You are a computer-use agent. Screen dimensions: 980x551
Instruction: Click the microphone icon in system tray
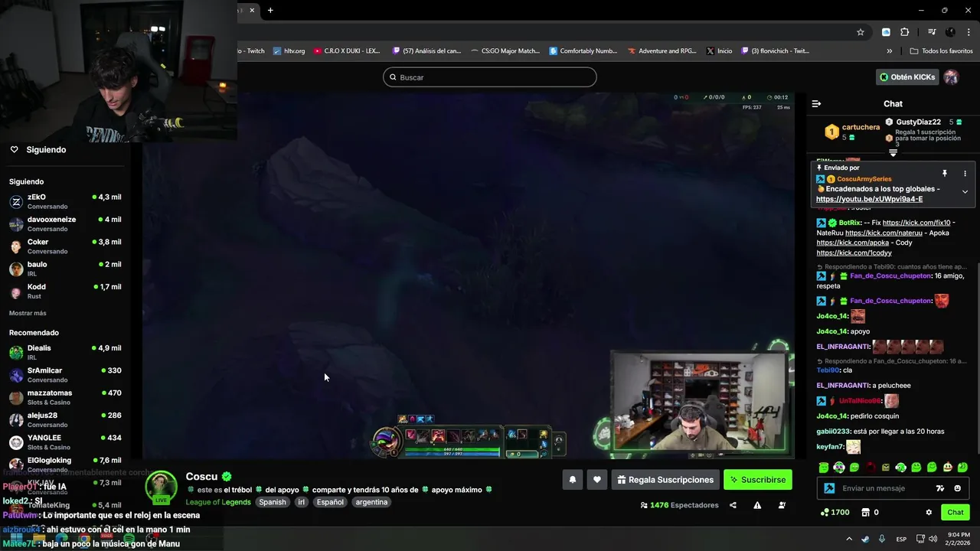coord(882,539)
